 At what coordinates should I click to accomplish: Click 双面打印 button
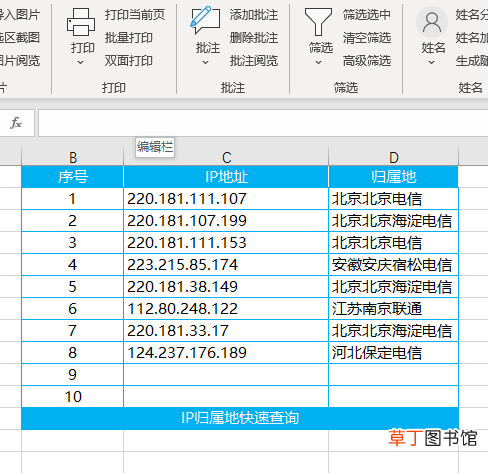pos(129,61)
